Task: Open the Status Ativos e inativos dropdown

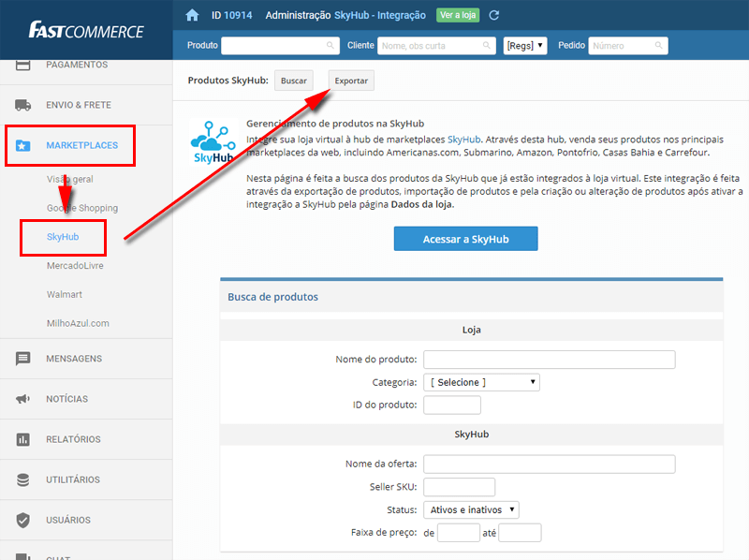Action: 471,509
